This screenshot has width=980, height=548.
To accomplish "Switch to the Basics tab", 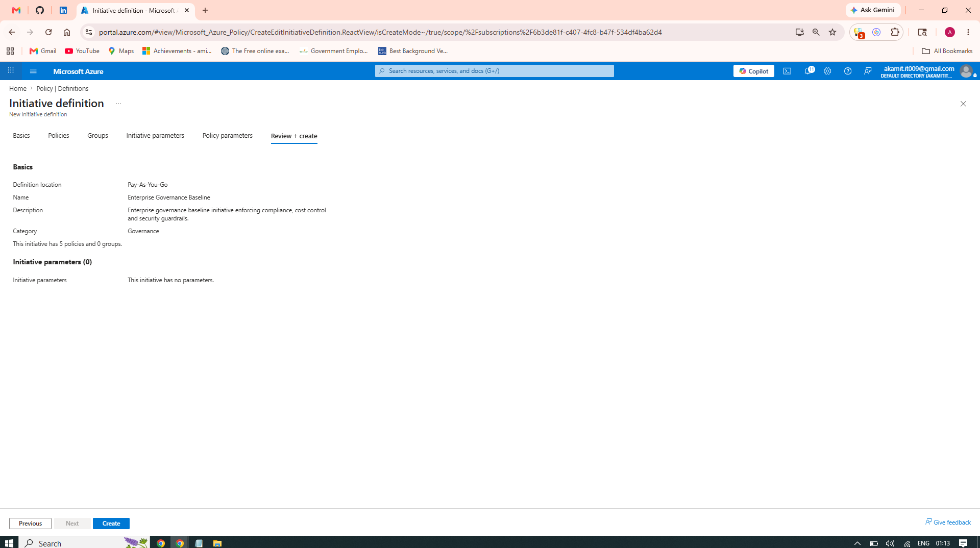I will tap(21, 135).
